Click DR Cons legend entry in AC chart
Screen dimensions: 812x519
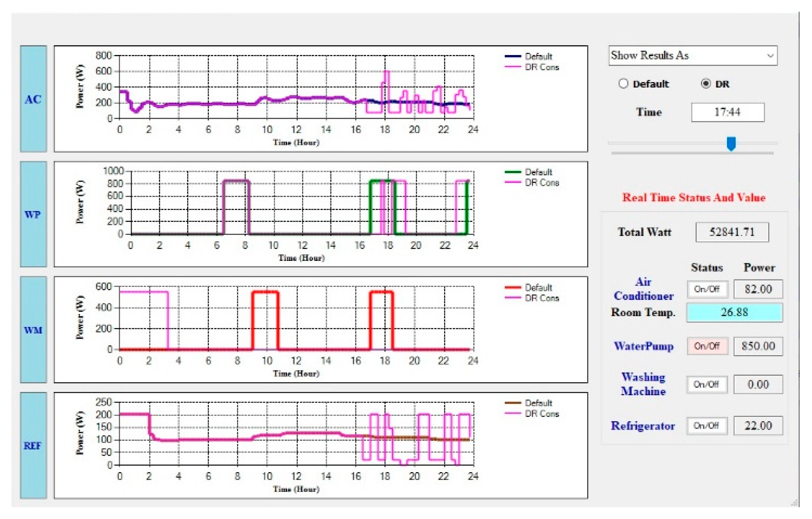(541, 67)
